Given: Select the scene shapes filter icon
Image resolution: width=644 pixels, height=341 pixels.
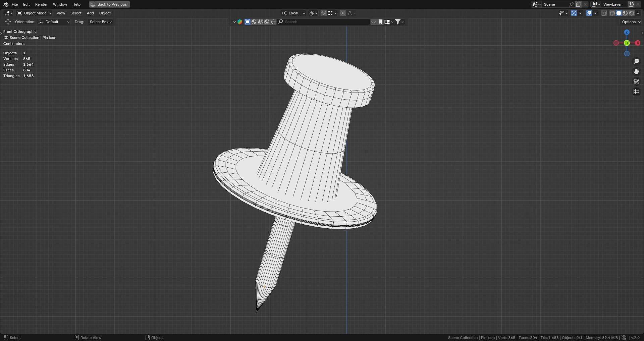Looking at the screenshot, I should pyautogui.click(x=260, y=22).
